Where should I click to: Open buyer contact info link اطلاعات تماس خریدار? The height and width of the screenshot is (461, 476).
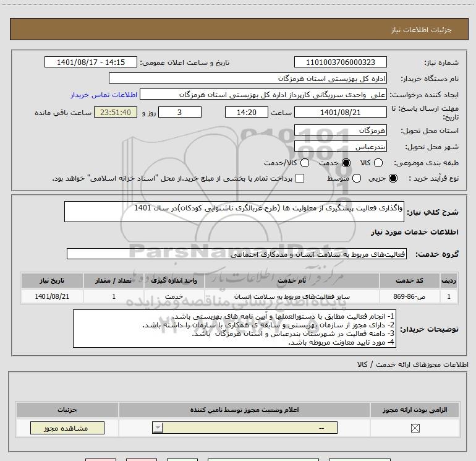pyautogui.click(x=104, y=95)
